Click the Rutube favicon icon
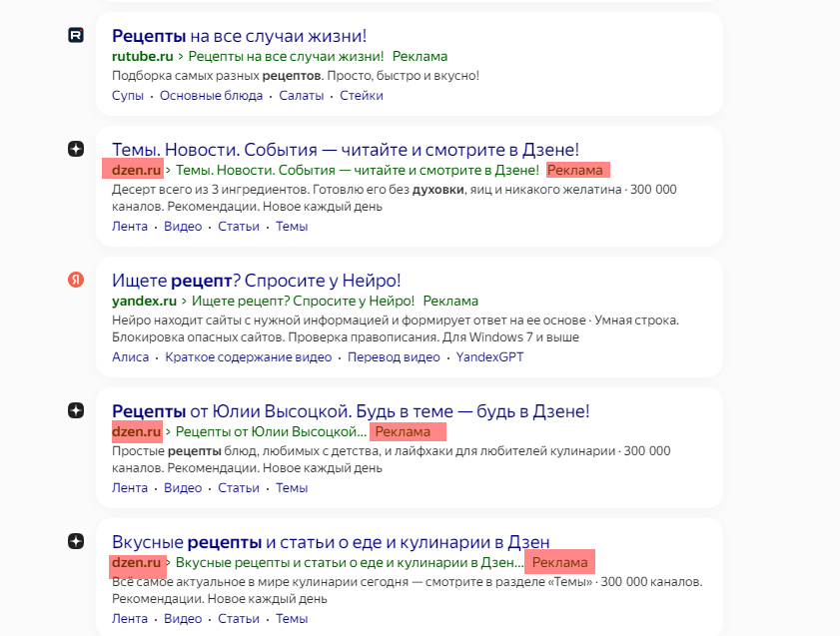The image size is (840, 636). coord(76,35)
